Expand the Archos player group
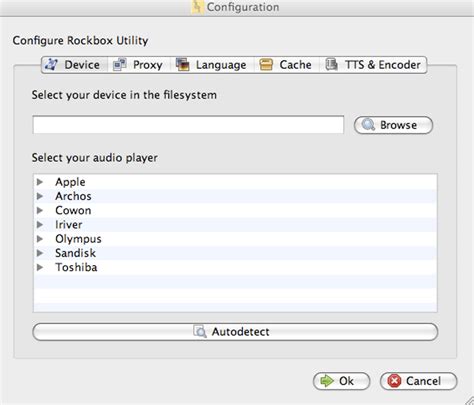 [40, 196]
